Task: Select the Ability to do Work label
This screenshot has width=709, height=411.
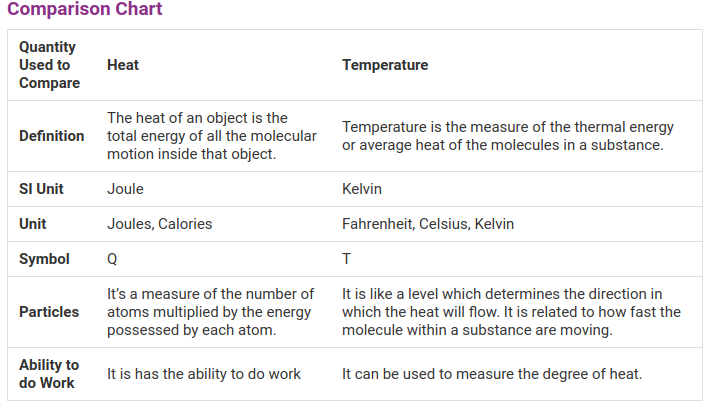Action: tap(49, 374)
